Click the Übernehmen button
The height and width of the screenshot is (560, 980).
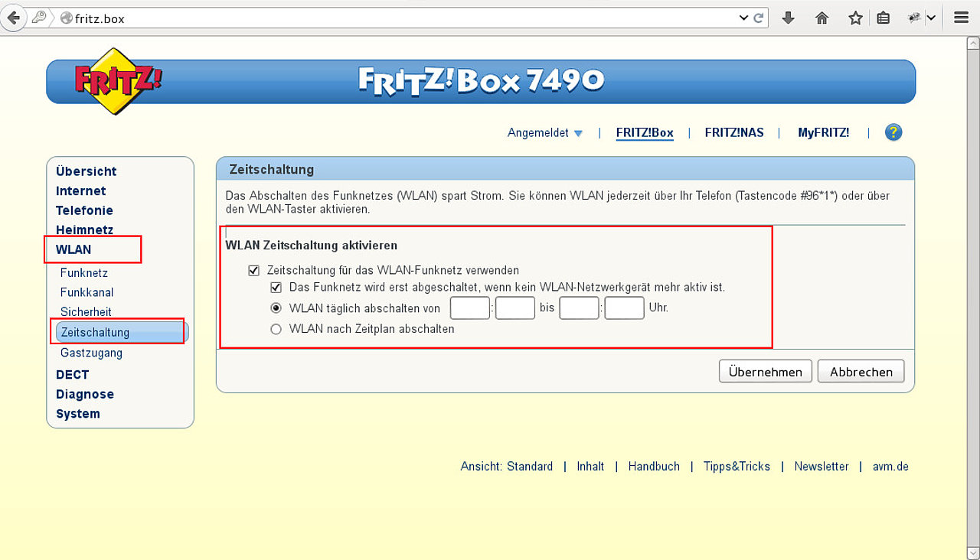(766, 372)
